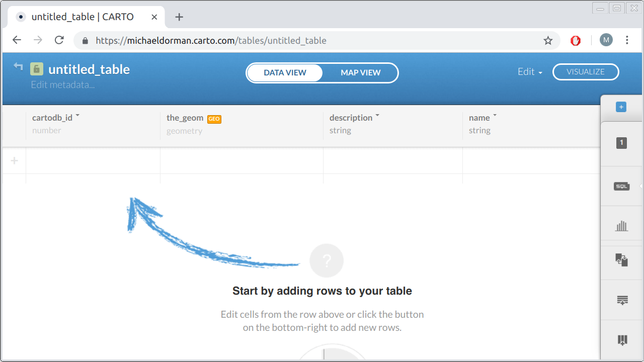Expand the cartodb_id column options arrow
Viewport: 644px width, 362px height.
pos(77,116)
